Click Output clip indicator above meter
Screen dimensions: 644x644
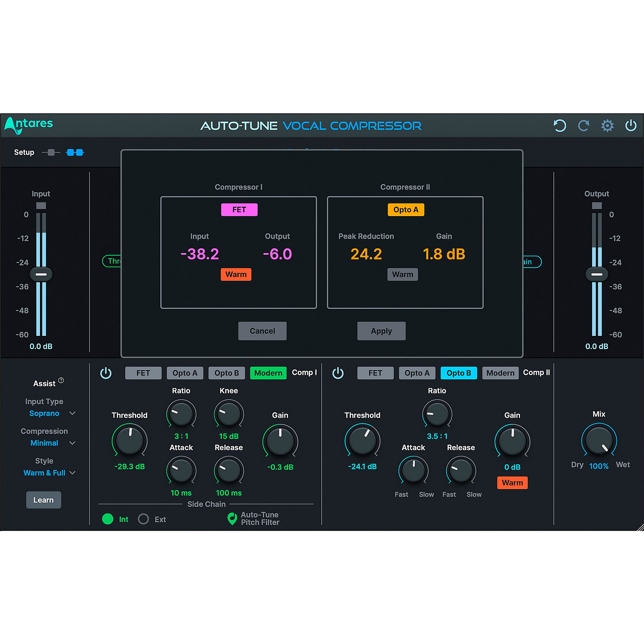click(x=597, y=205)
